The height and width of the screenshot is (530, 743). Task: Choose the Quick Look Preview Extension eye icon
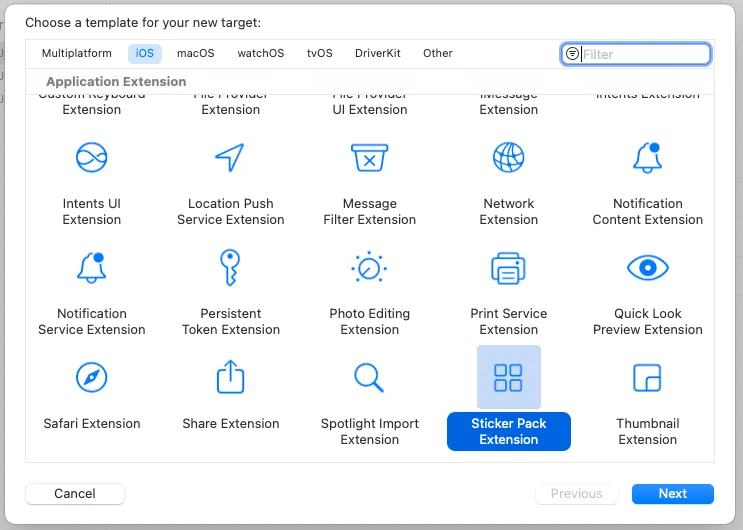648,268
